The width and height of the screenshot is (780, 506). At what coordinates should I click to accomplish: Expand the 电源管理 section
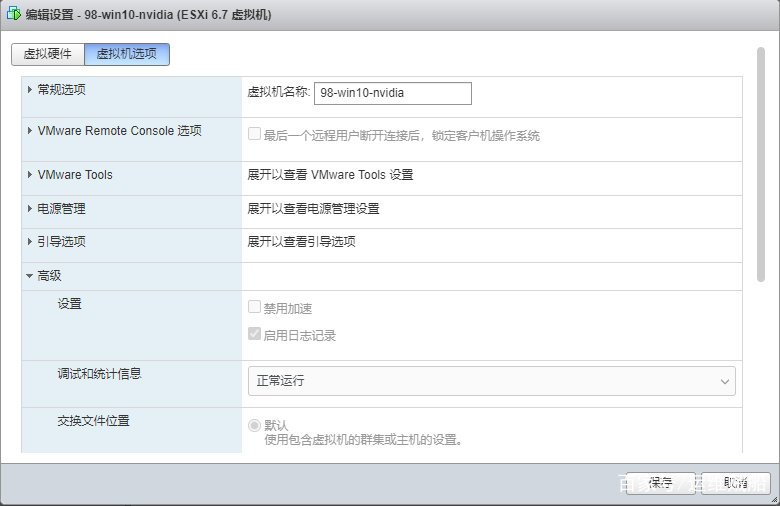click(61, 209)
